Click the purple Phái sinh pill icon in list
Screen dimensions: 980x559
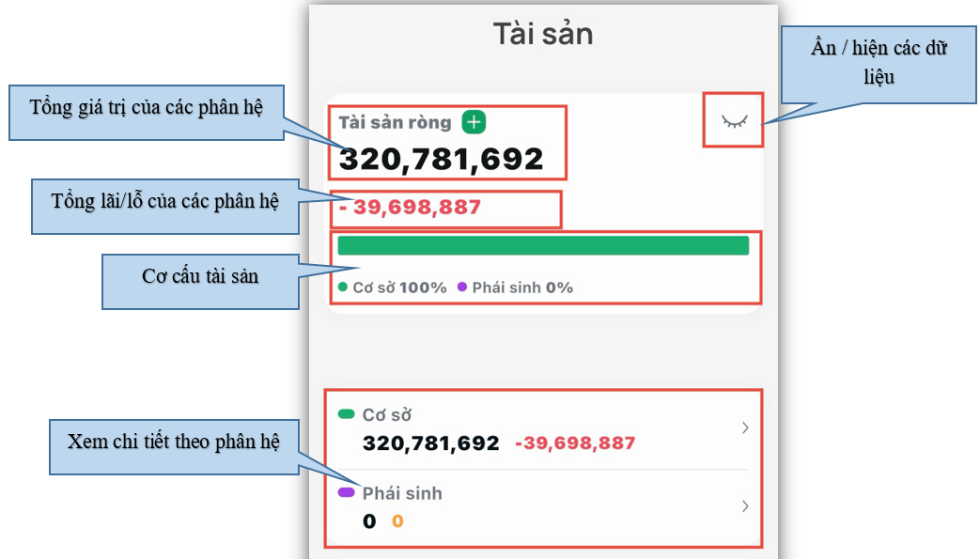click(x=346, y=492)
